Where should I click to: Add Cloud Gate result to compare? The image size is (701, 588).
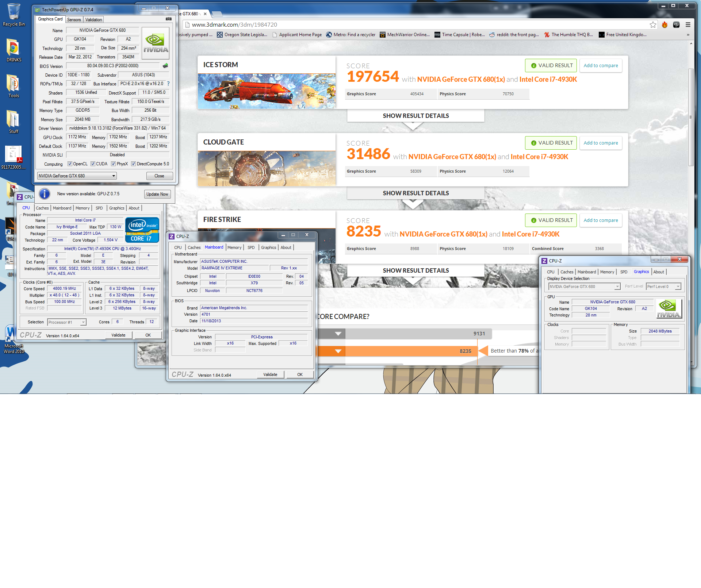pyautogui.click(x=601, y=143)
